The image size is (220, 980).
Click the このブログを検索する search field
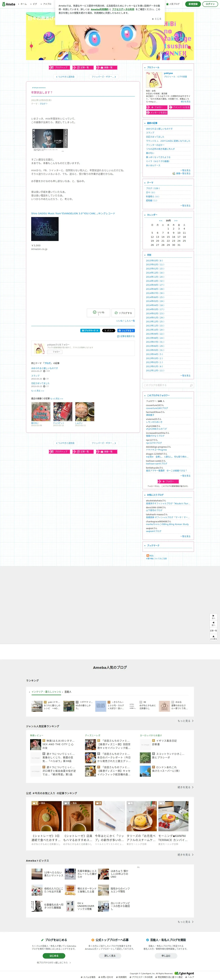tap(166, 385)
